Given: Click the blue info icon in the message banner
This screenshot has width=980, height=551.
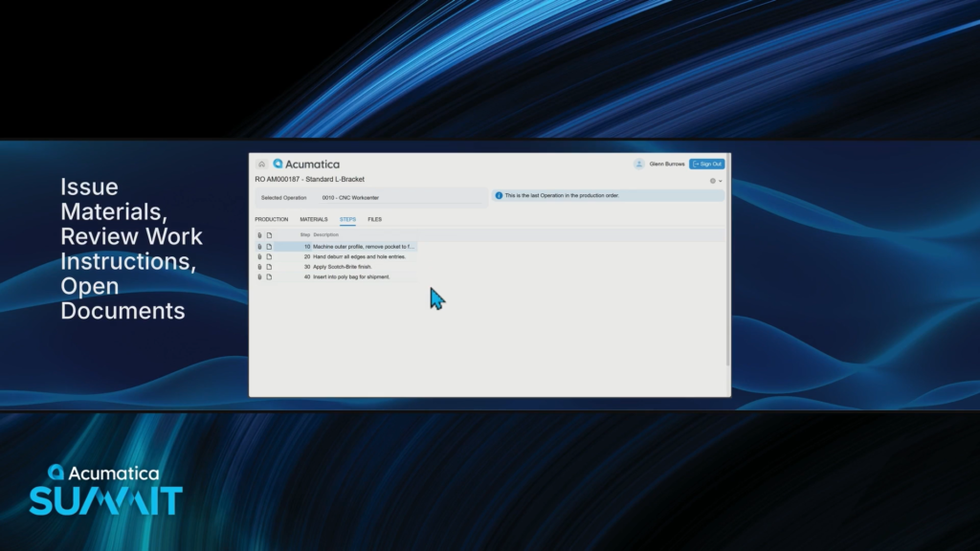Looking at the screenshot, I should (499, 195).
